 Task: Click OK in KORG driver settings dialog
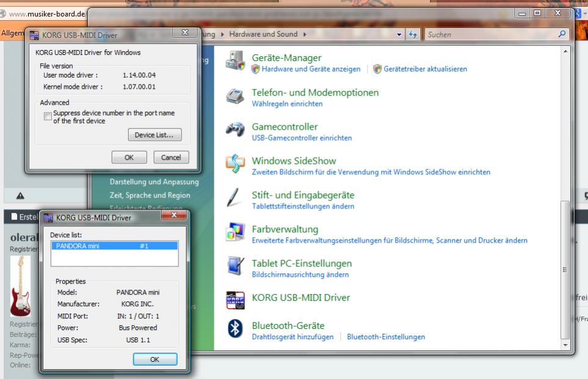[x=129, y=157]
